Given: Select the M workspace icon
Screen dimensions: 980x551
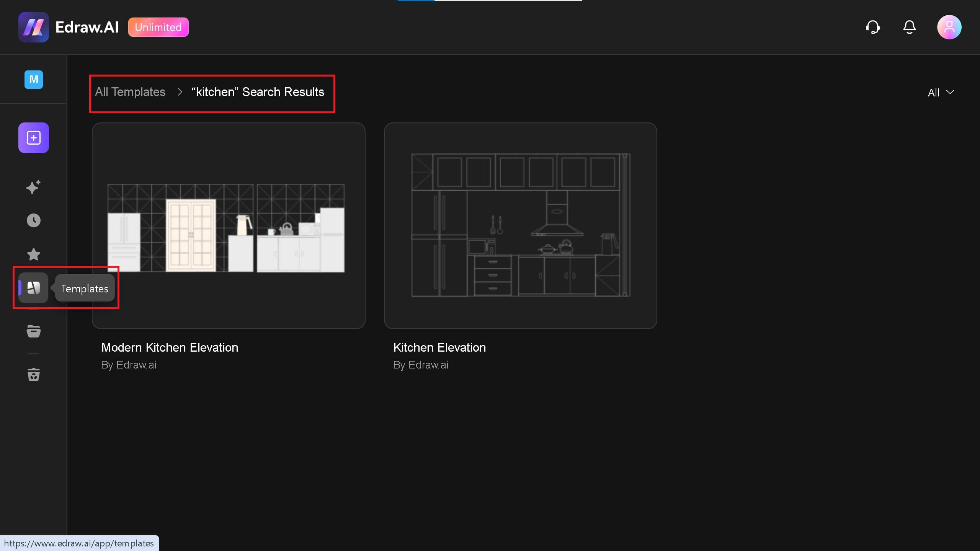Looking at the screenshot, I should click(x=34, y=80).
